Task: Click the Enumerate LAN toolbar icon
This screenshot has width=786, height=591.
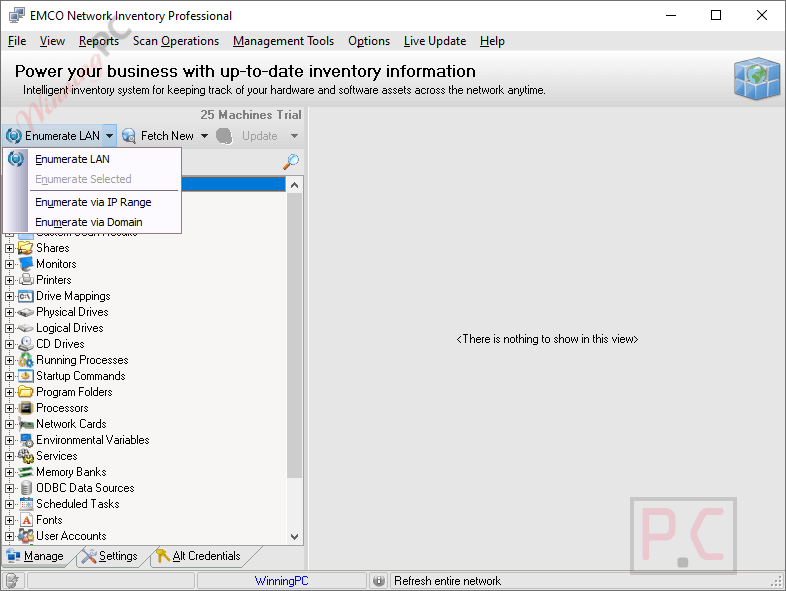Action: point(14,136)
